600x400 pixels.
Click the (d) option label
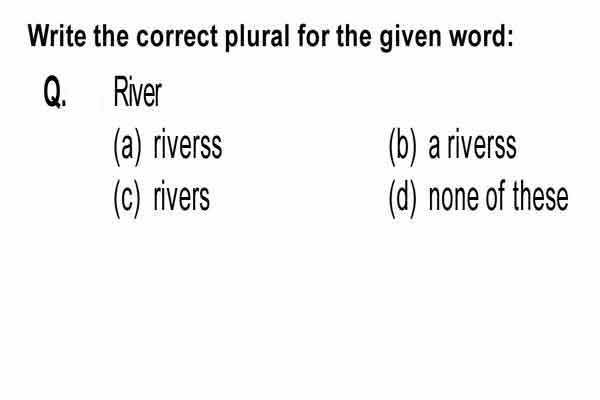(x=402, y=199)
